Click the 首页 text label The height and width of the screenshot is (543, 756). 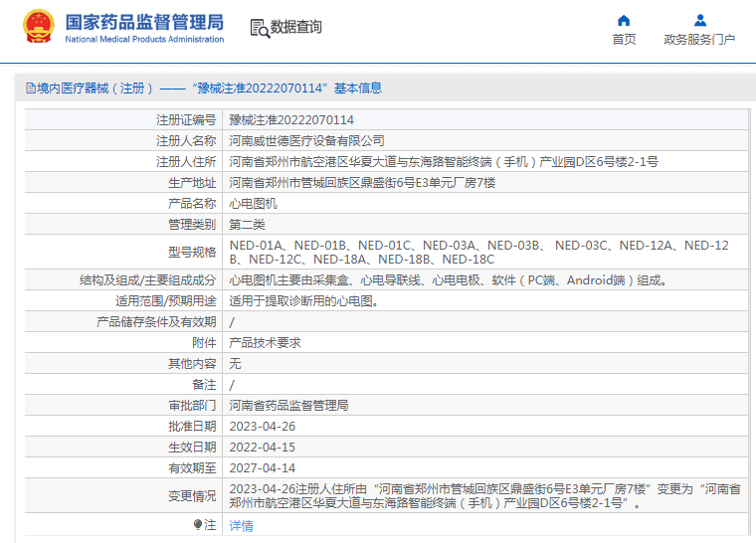coord(624,40)
